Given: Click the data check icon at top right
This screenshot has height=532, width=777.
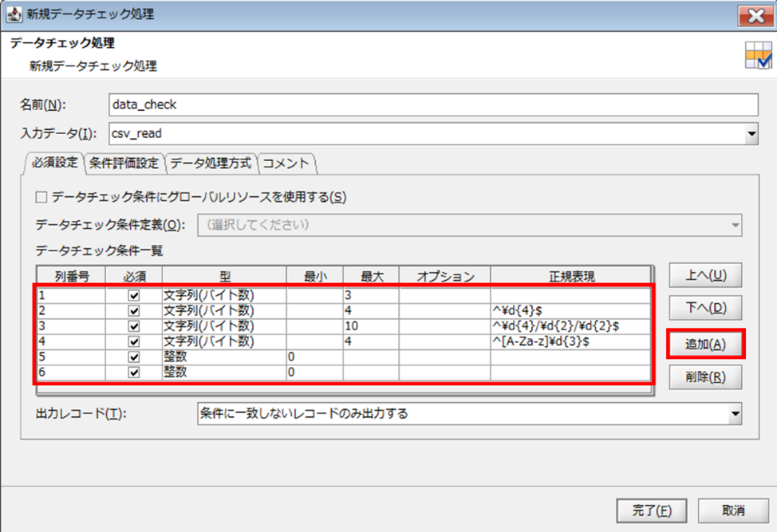Looking at the screenshot, I should pyautogui.click(x=757, y=55).
